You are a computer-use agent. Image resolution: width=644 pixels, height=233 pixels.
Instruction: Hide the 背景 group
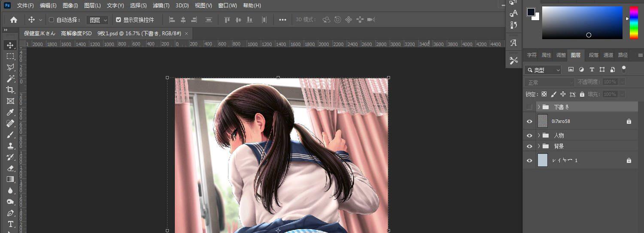pos(529,146)
